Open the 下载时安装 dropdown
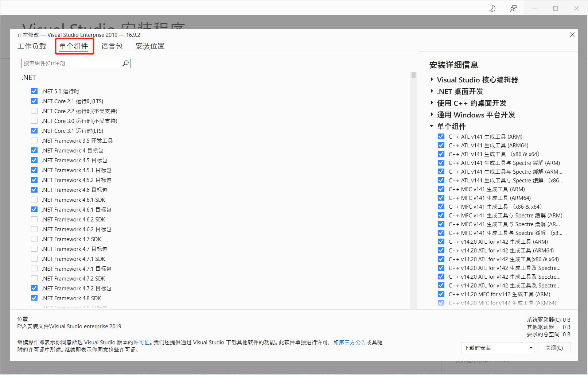 (x=498, y=348)
